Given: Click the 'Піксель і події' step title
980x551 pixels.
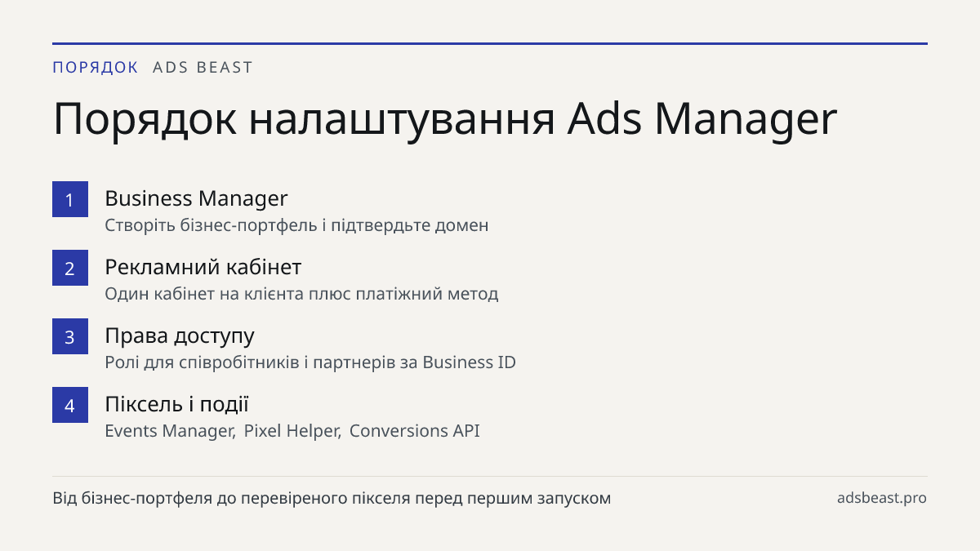Looking at the screenshot, I should coord(176,404).
